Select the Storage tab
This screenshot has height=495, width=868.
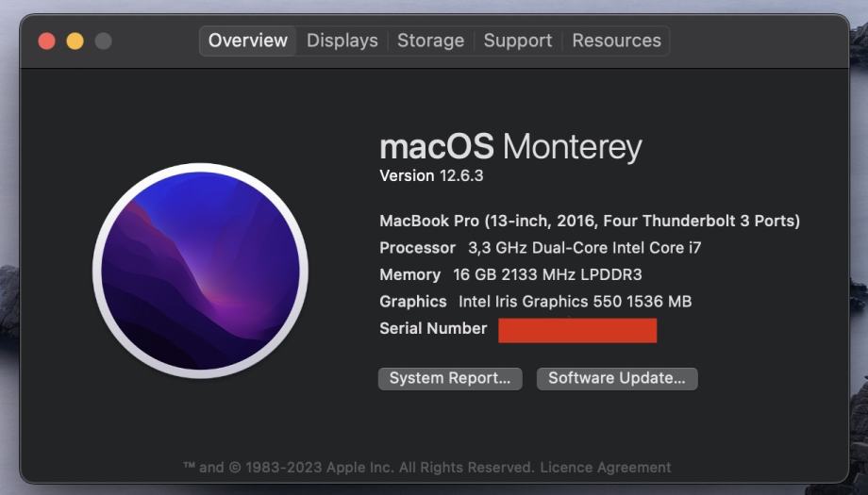430,41
